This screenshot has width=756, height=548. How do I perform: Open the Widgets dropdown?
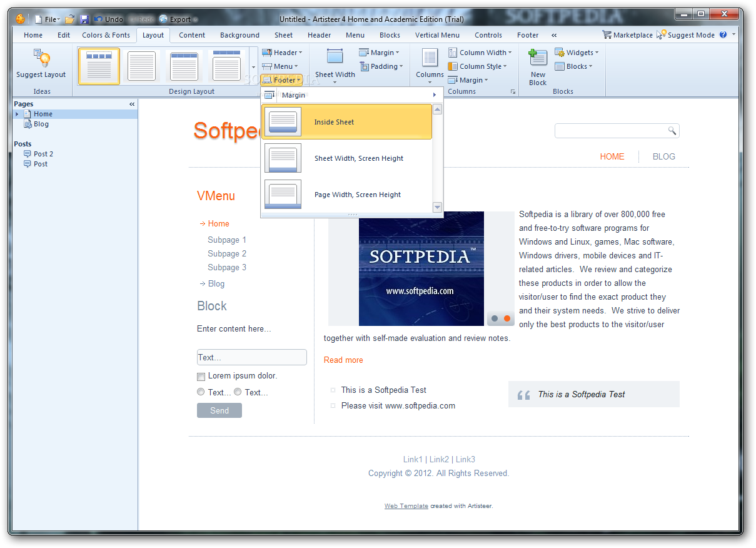(577, 53)
